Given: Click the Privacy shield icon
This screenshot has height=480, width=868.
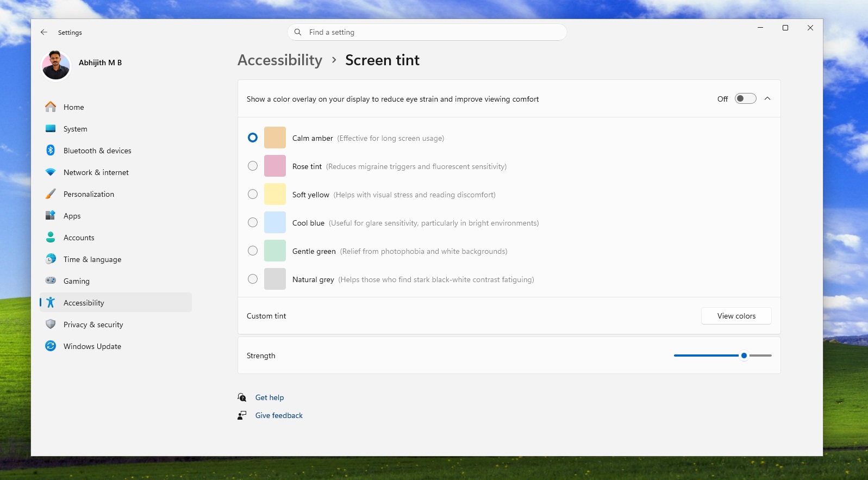Looking at the screenshot, I should [x=51, y=325].
